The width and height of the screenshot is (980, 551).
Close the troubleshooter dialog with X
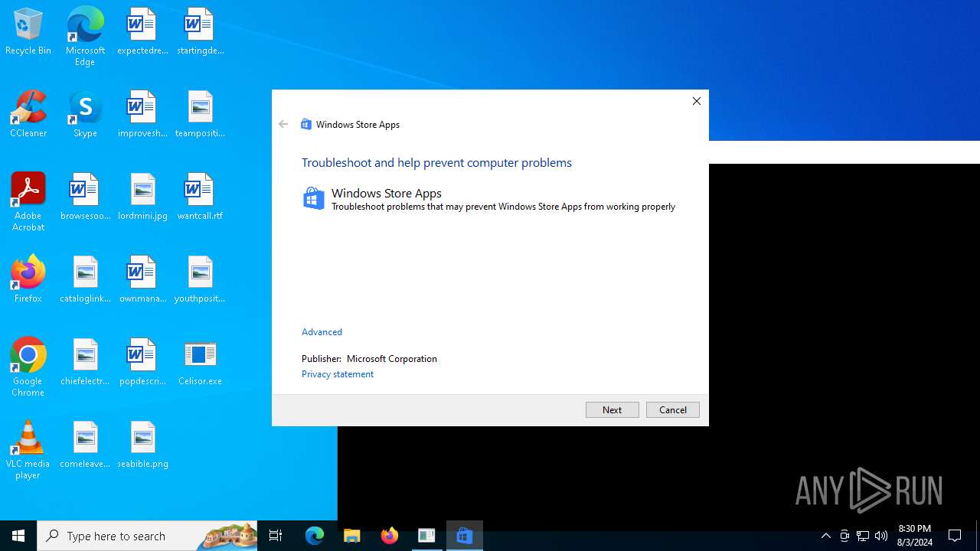(x=696, y=101)
